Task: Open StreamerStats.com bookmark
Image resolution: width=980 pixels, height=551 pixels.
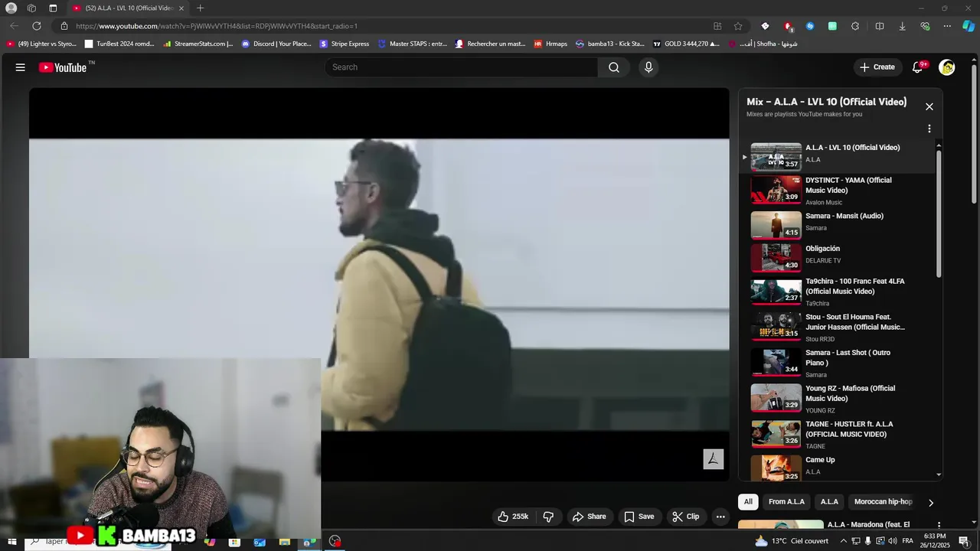Action: pos(198,44)
